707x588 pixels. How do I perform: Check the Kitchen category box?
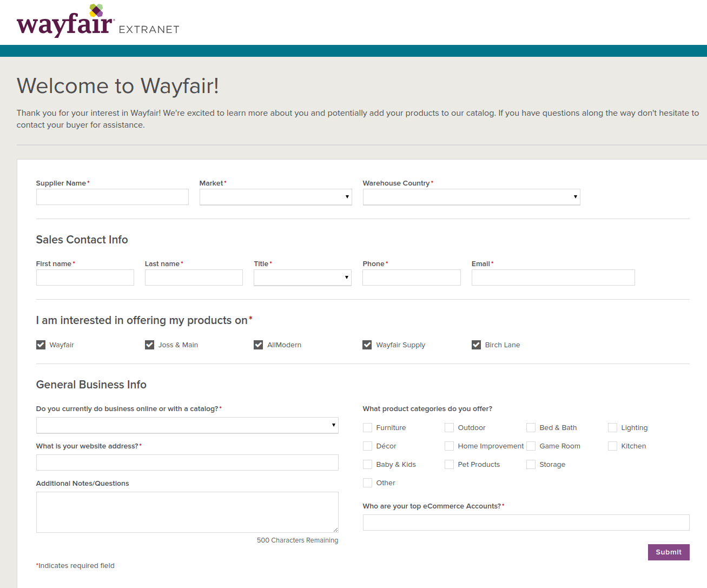coord(613,446)
